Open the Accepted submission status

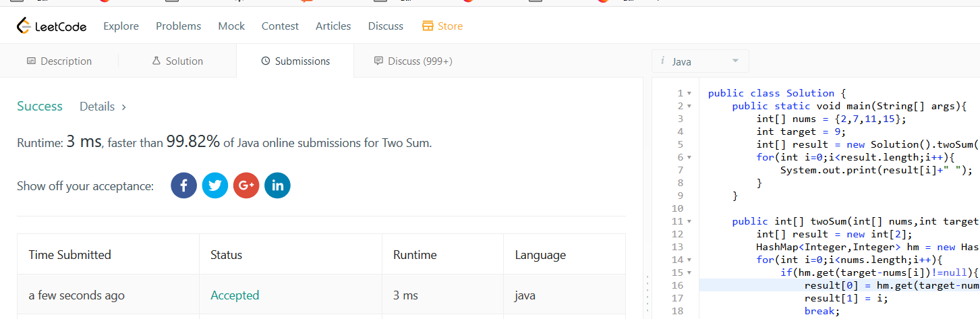tap(235, 295)
